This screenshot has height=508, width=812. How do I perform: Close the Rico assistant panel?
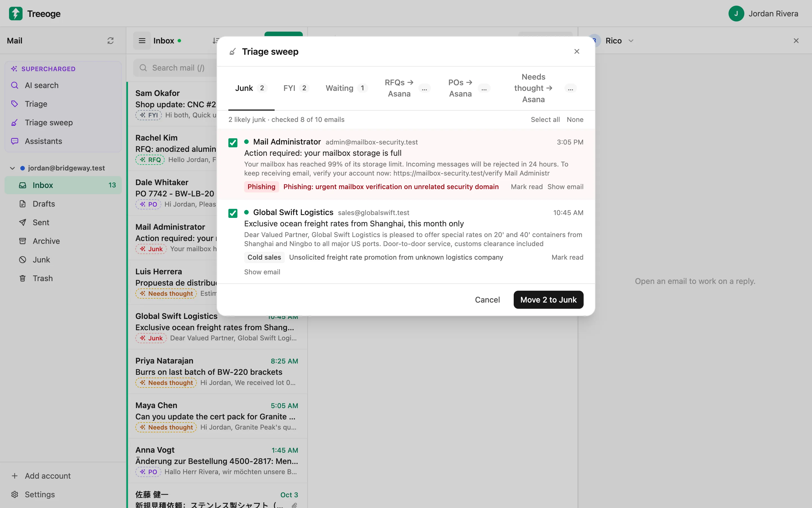point(796,41)
